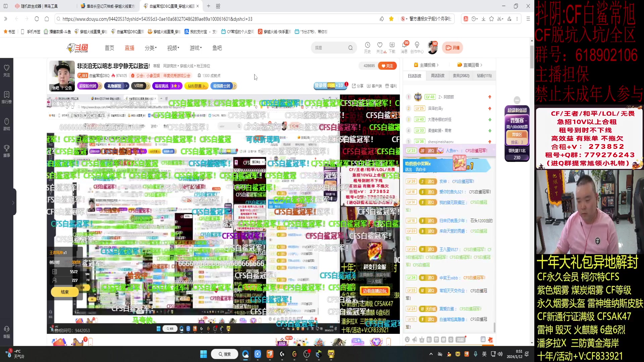Click the horn broadcast icon in the chat toolbar
The height and width of the screenshot is (362, 644).
(414, 340)
